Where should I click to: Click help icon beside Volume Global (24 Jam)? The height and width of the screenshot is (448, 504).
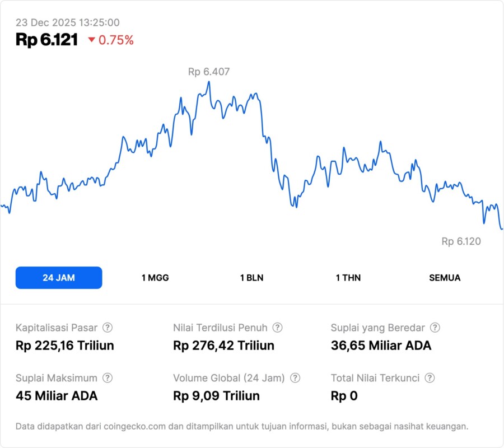click(295, 378)
